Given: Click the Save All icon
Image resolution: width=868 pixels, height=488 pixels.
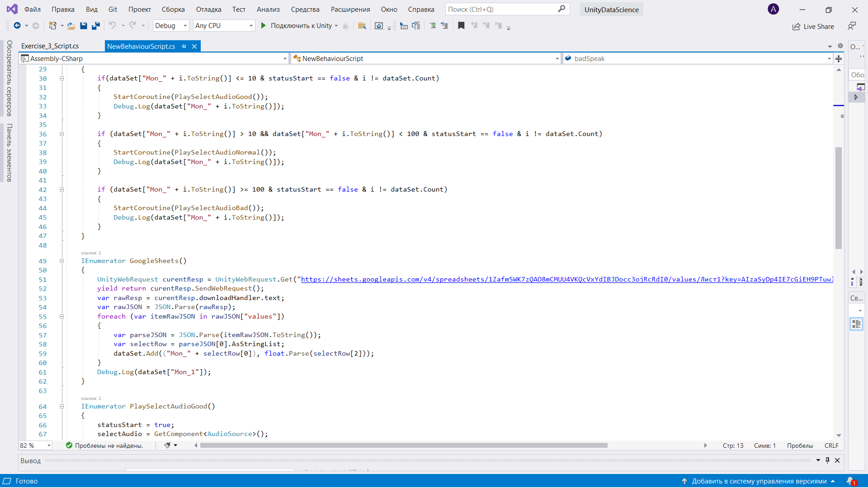Looking at the screenshot, I should [95, 26].
